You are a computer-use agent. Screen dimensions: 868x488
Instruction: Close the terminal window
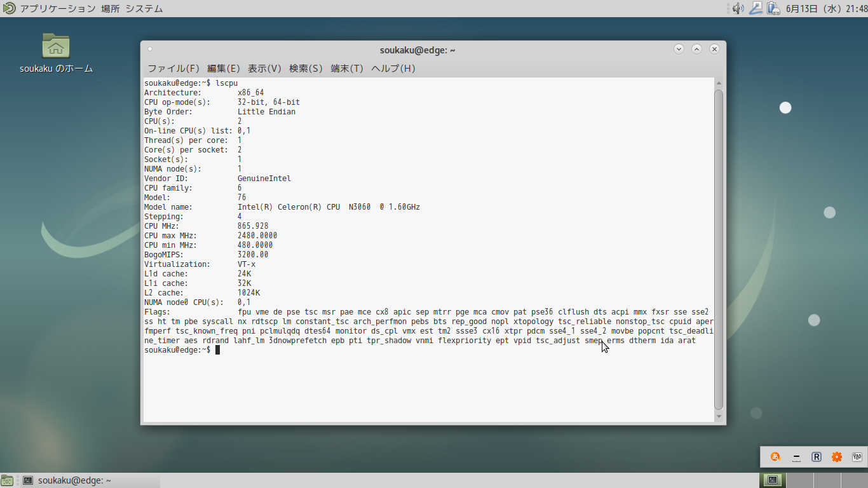(x=714, y=49)
